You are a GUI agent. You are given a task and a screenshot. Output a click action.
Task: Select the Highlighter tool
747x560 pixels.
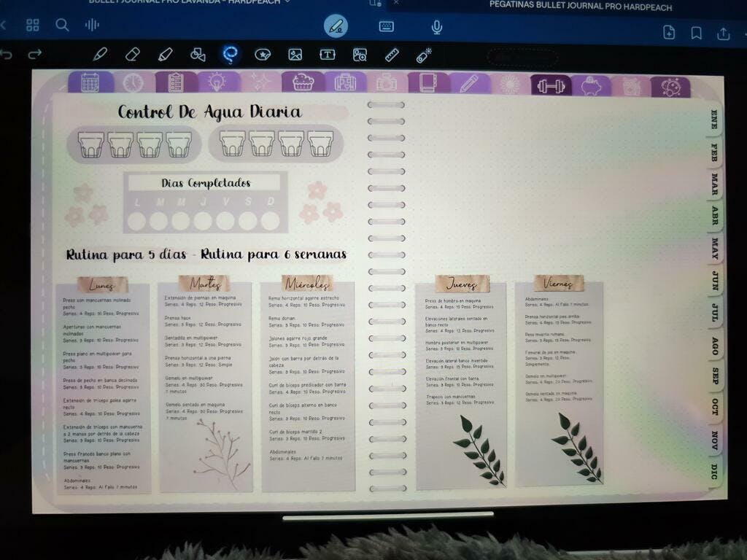tap(165, 54)
